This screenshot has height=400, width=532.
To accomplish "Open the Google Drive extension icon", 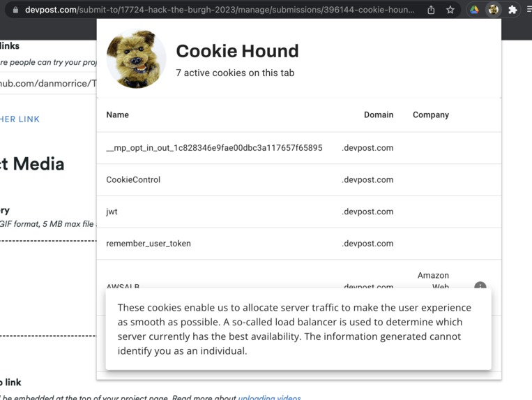I will (474, 10).
